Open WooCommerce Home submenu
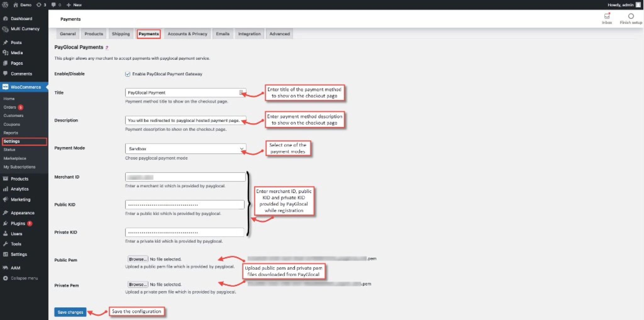 [x=9, y=99]
